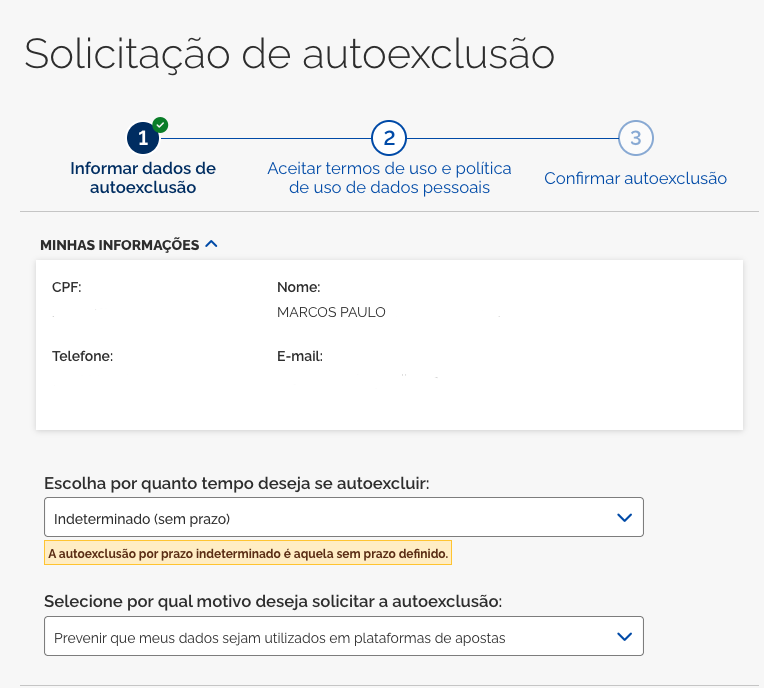This screenshot has width=764, height=688.
Task: Click the name value 'MARCOS PAULO'
Action: [331, 312]
